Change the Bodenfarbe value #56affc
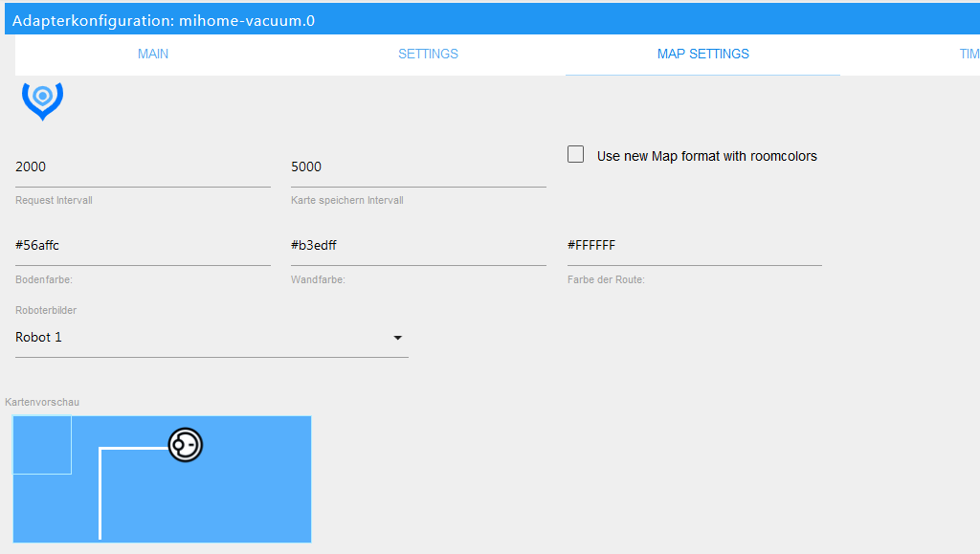980x554 pixels. (143, 246)
